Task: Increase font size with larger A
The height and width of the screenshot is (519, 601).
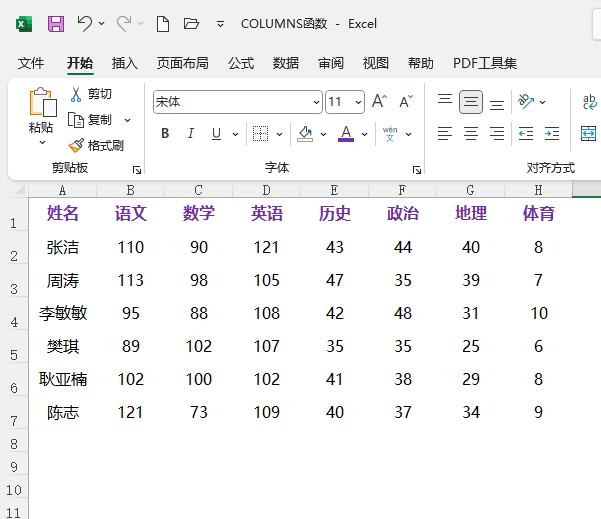Action: [379, 102]
